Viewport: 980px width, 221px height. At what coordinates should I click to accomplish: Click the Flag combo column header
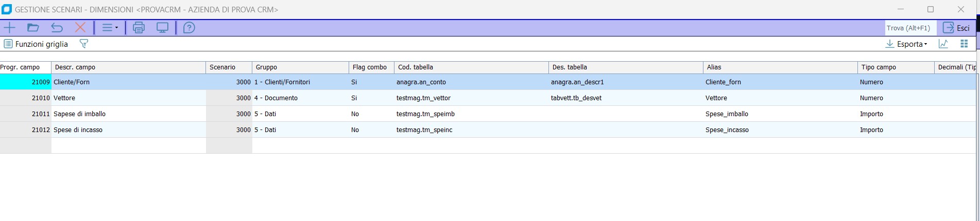tap(371, 67)
